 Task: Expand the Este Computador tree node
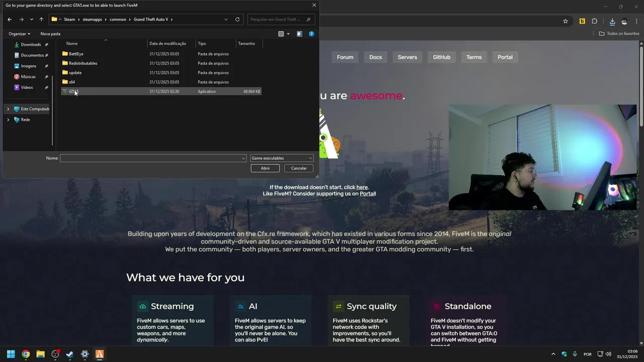pos(8,109)
